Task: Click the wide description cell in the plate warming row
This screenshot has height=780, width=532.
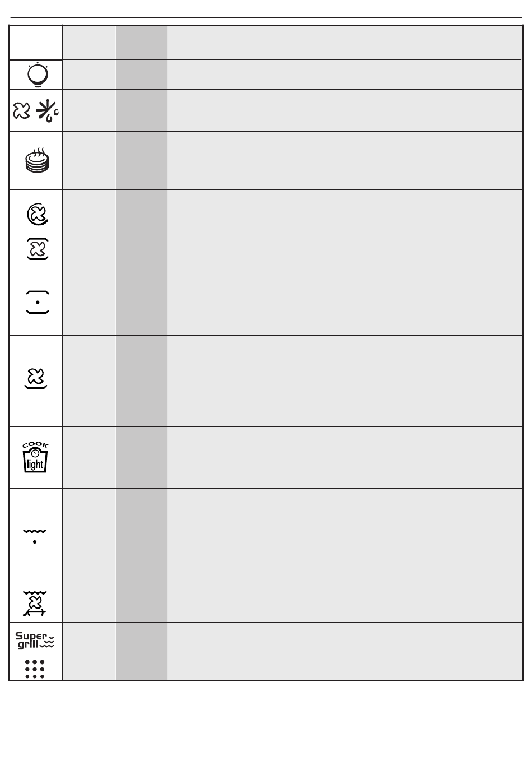Action: [x=344, y=160]
